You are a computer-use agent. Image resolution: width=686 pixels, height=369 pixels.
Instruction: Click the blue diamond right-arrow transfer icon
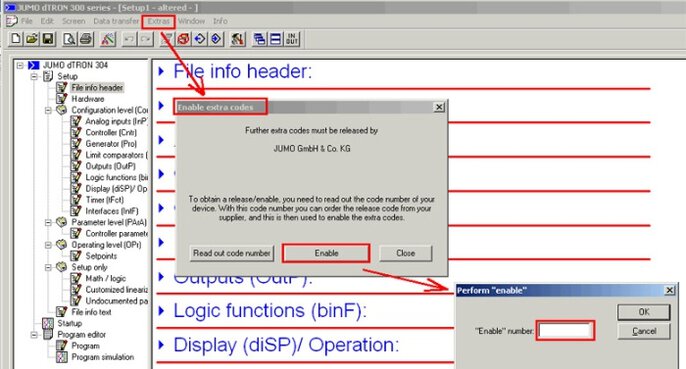coord(216,39)
